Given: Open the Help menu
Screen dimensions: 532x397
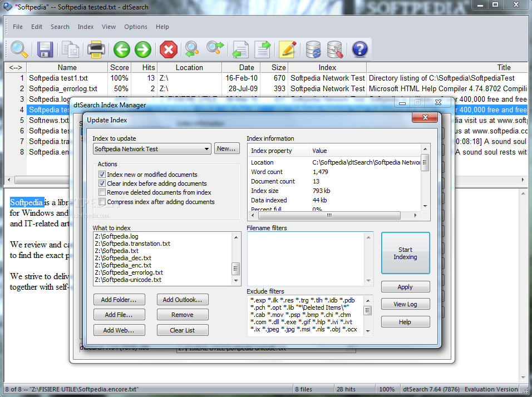Looking at the screenshot, I should (162, 27).
